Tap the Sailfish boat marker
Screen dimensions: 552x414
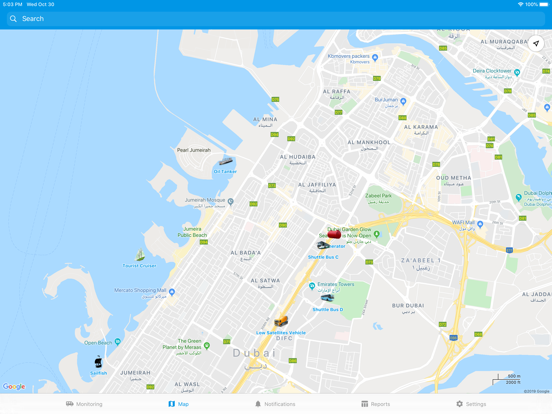(98, 362)
